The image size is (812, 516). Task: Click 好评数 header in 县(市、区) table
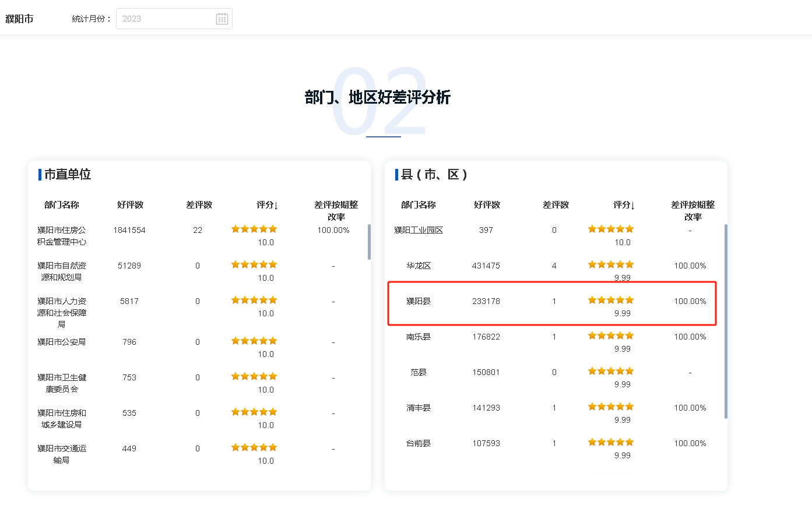tap(487, 205)
